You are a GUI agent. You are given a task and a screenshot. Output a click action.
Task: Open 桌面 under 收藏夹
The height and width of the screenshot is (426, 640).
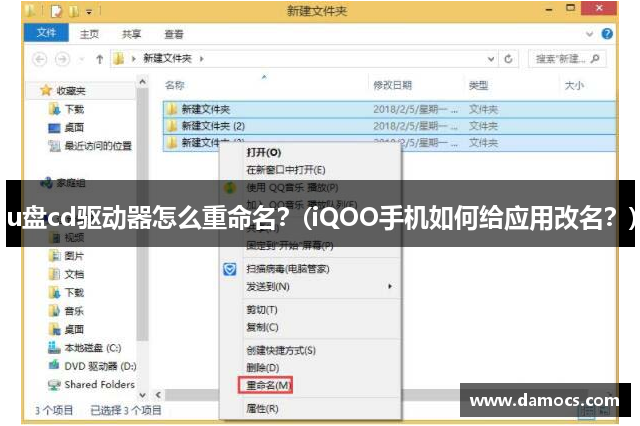coord(74,128)
